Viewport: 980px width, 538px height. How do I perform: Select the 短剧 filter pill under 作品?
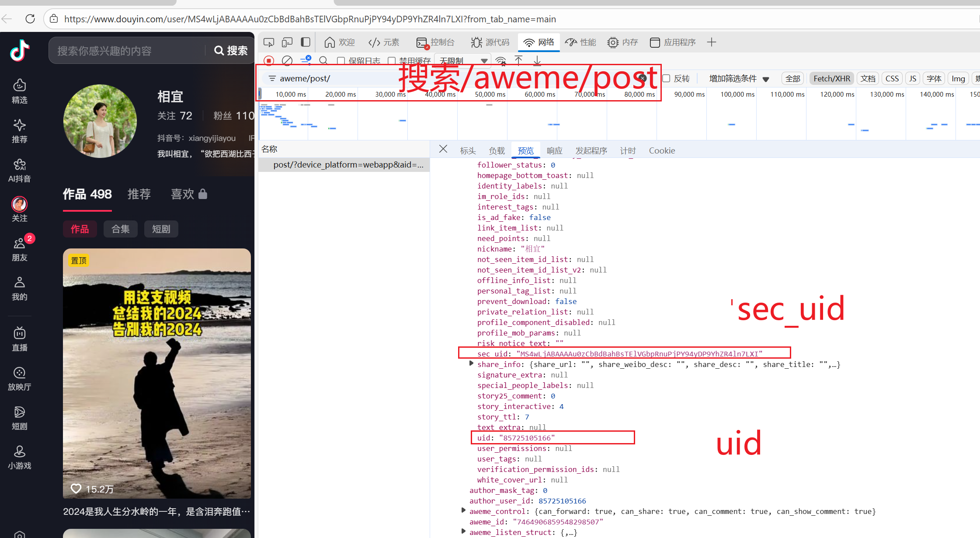[x=161, y=229]
